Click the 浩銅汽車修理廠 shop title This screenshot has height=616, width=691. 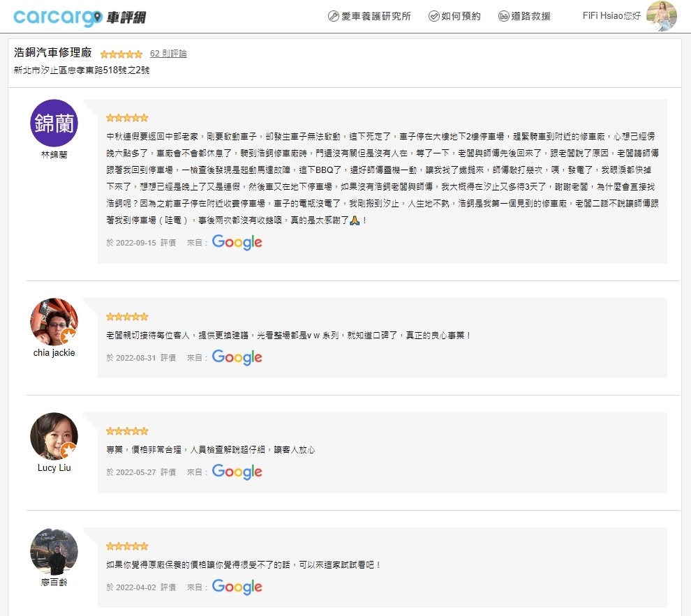(x=53, y=53)
